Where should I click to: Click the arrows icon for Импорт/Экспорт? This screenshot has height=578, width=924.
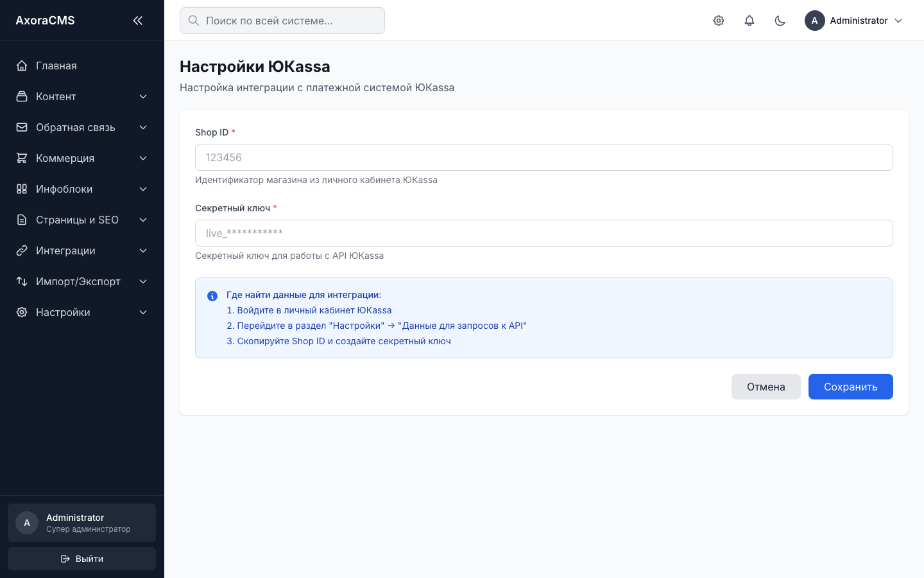[x=22, y=281]
